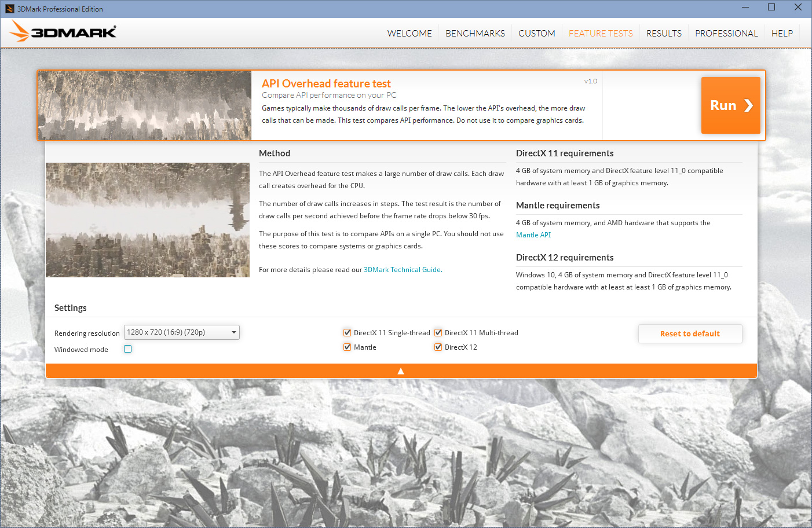This screenshot has width=812, height=528.
Task: Click the Rendering resolution label
Action: (x=87, y=333)
